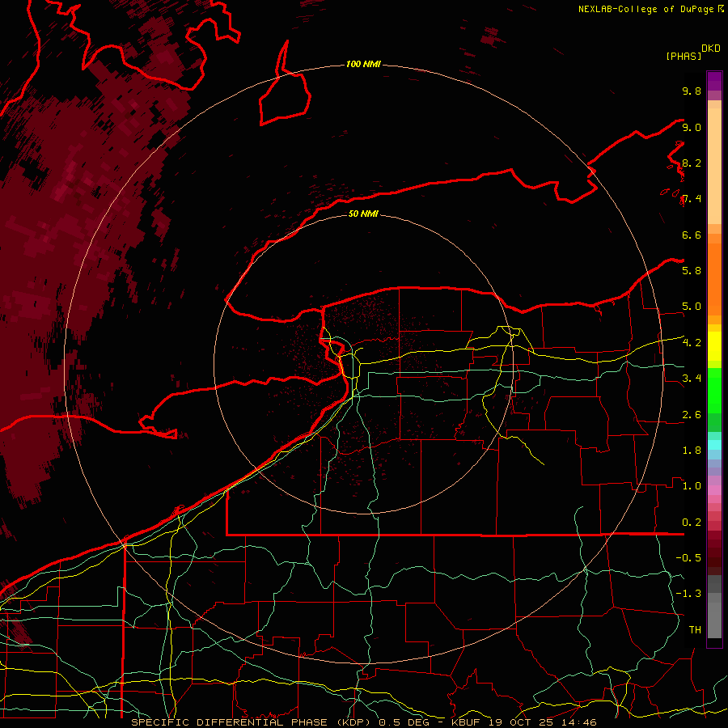Click the 100 NMI range ring label

[x=363, y=64]
